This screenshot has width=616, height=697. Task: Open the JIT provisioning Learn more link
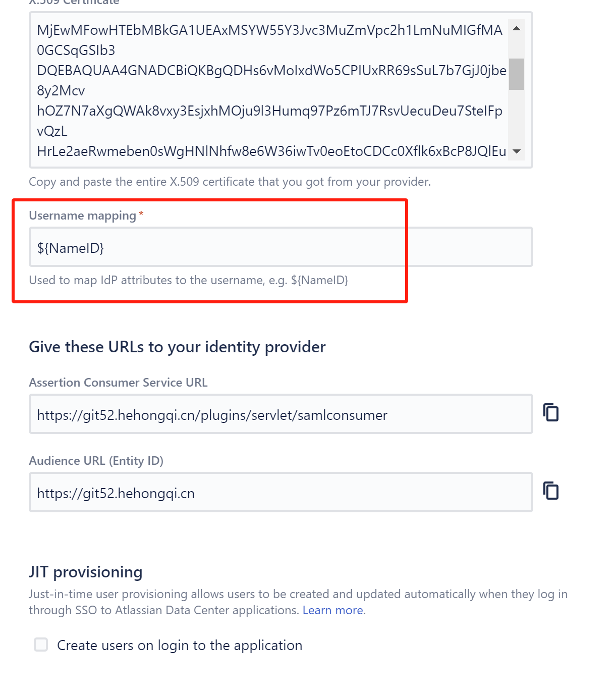[333, 610]
